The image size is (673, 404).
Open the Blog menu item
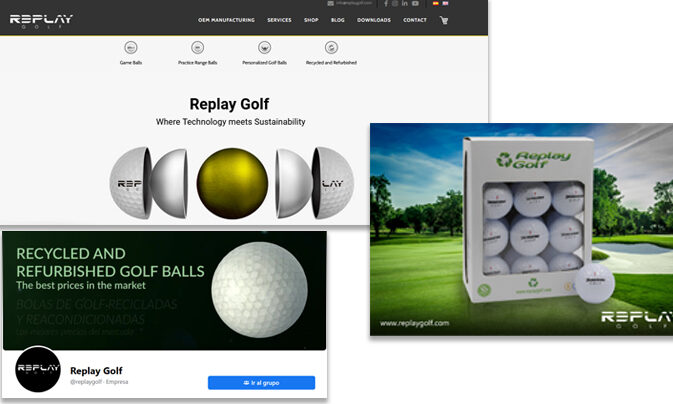click(338, 20)
